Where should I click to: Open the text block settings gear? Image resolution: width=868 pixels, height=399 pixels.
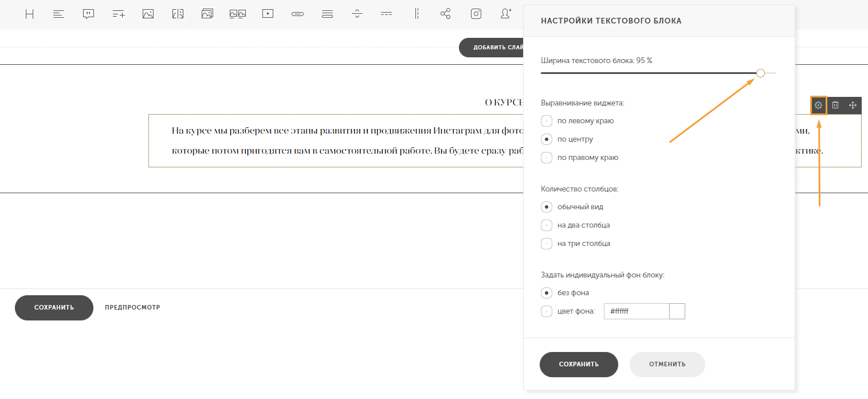click(x=819, y=105)
